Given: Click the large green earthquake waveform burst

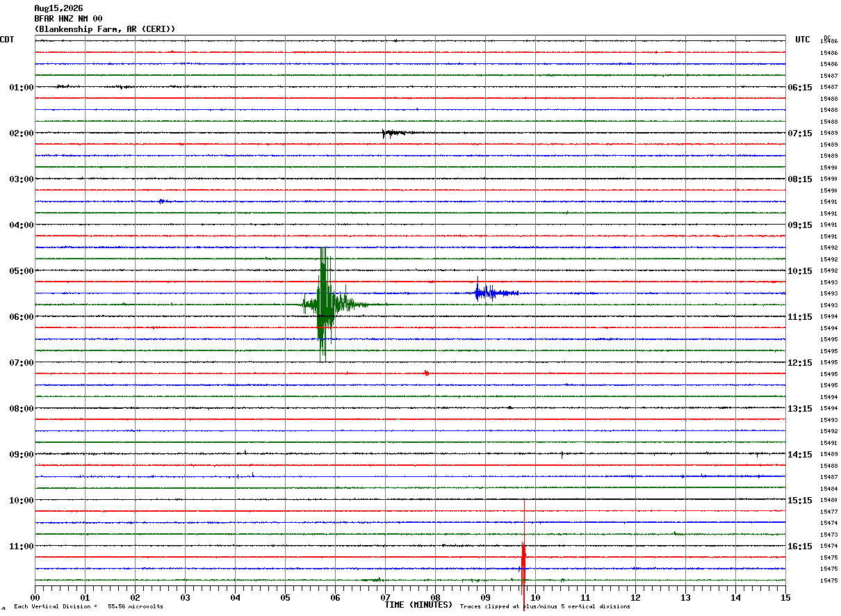Looking at the screenshot, I should pos(324,305).
